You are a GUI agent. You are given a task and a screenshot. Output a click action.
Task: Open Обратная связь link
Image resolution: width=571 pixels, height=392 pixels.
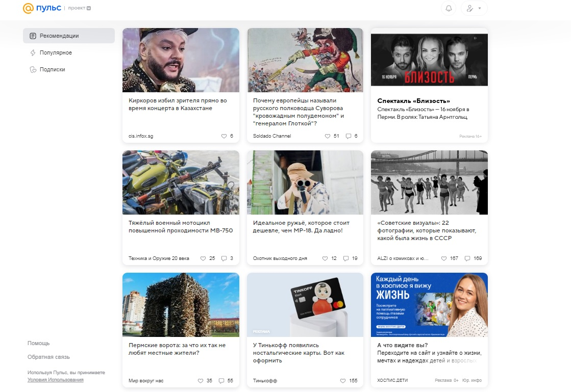pyautogui.click(x=49, y=357)
